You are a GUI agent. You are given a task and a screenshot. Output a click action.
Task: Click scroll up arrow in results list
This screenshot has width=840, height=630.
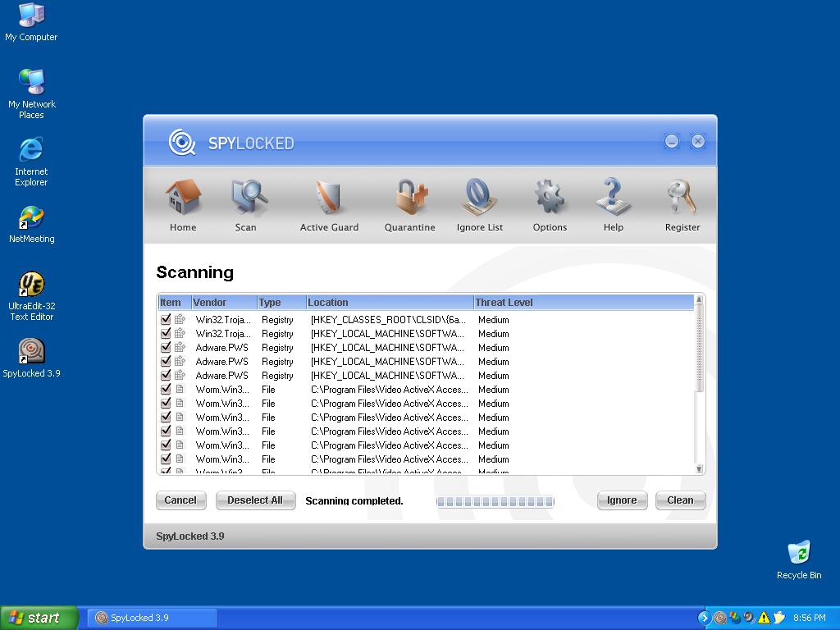click(699, 300)
